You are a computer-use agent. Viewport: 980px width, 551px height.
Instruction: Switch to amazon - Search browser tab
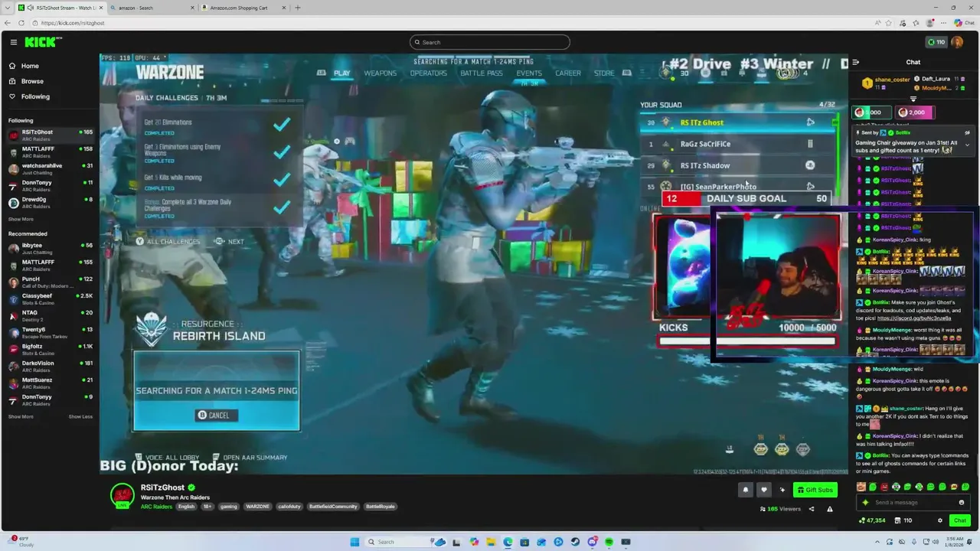152,8
